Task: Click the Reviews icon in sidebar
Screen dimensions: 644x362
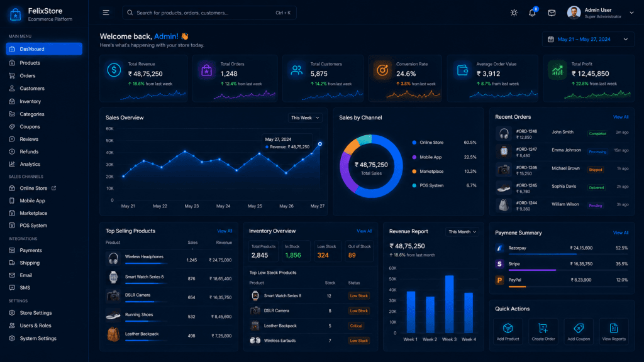Action: [12, 139]
